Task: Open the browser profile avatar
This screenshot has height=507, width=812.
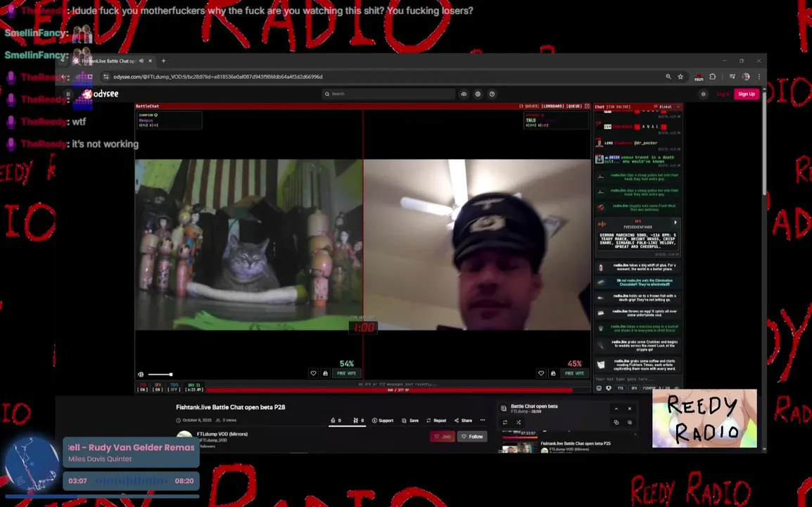Action: pyautogui.click(x=746, y=77)
